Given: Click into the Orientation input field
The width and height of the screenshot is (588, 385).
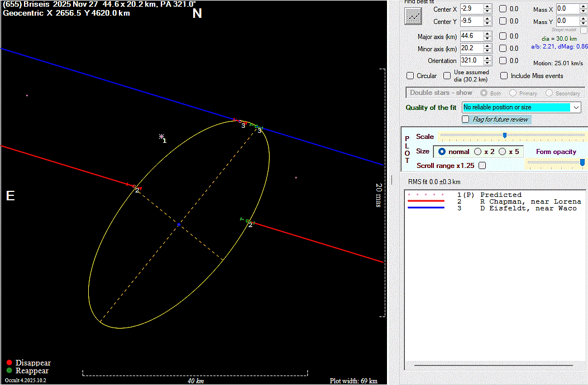Looking at the screenshot, I should pyautogui.click(x=469, y=61).
